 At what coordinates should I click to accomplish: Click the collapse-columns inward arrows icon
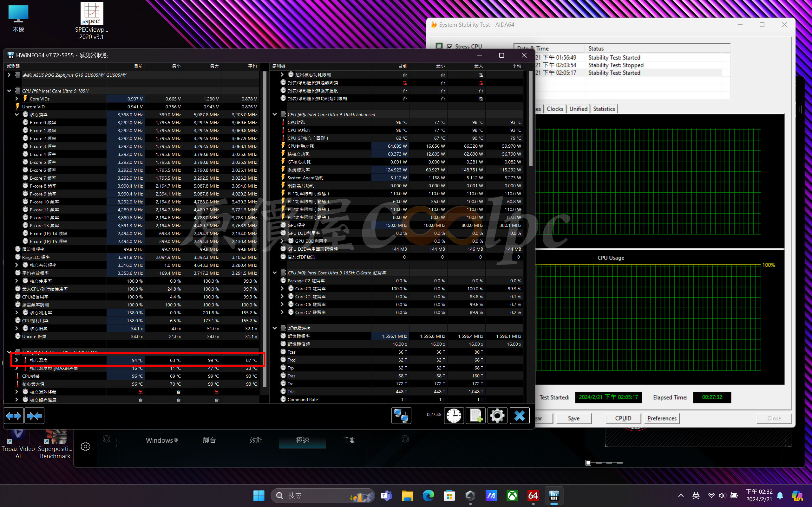[35, 416]
